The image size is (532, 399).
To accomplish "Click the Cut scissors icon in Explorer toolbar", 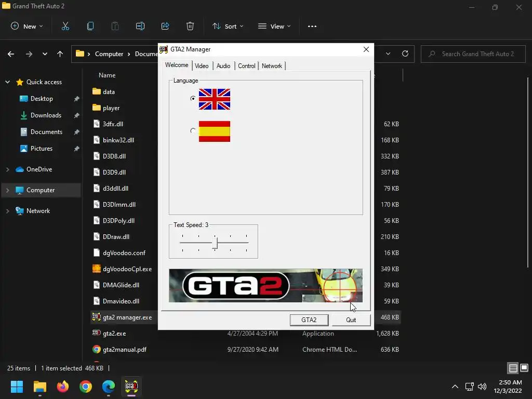I will click(65, 26).
